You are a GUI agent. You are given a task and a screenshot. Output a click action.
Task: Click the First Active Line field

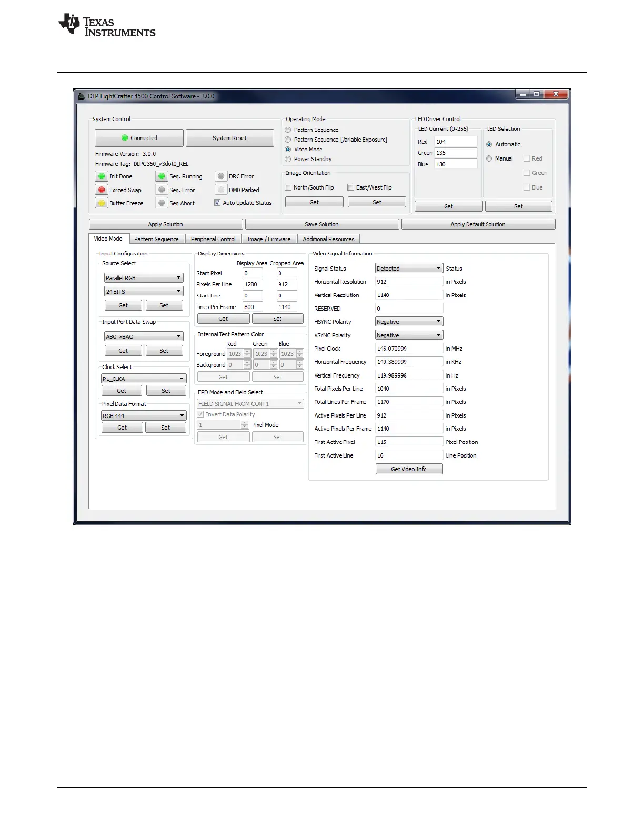click(409, 455)
